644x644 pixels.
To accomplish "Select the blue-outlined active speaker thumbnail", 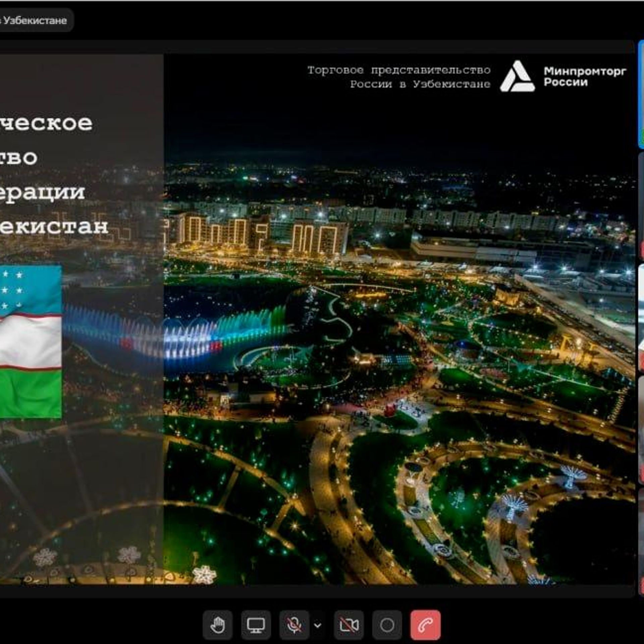I will click(x=641, y=94).
